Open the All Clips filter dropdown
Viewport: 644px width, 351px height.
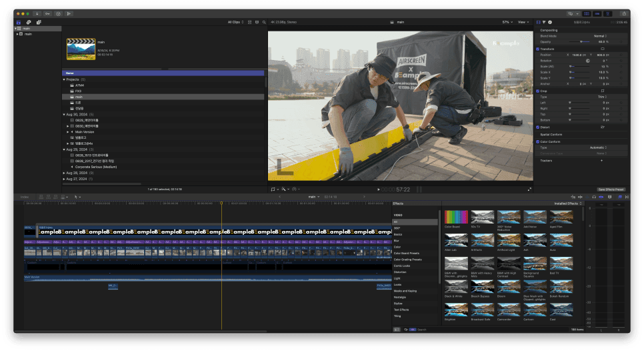pos(235,22)
